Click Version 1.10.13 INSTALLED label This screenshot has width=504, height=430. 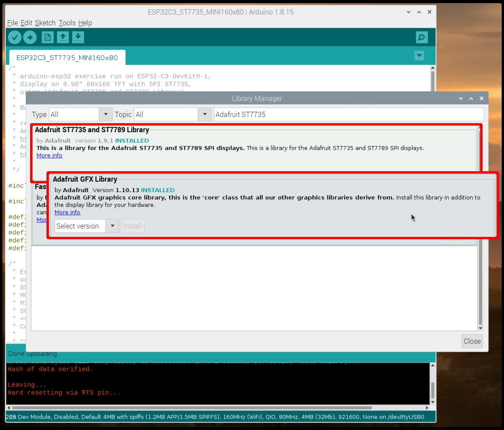[134, 190]
